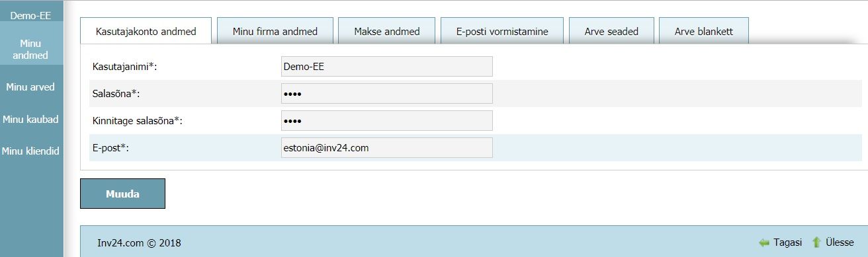
Task: Click the Salasõna* label
Action: point(116,94)
